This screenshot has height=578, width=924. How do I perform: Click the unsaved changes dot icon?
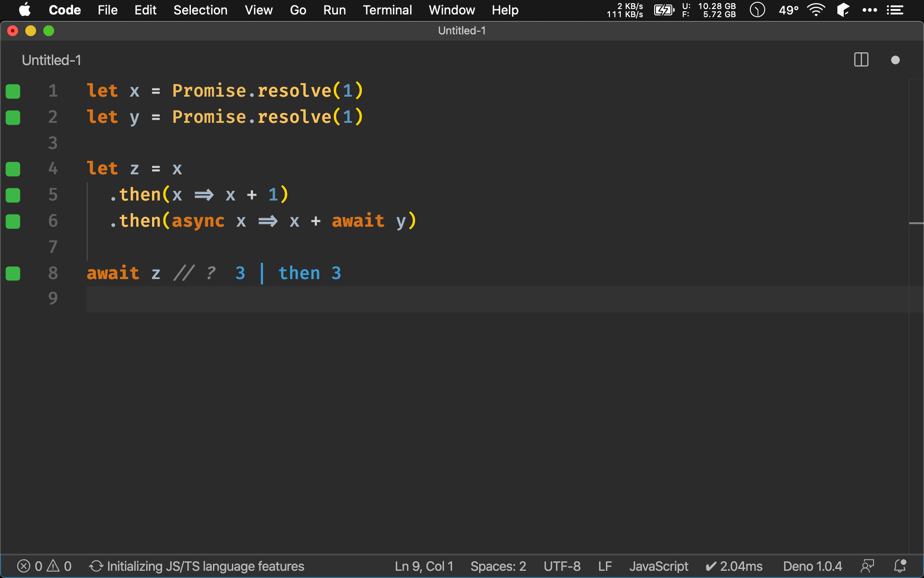(x=895, y=60)
